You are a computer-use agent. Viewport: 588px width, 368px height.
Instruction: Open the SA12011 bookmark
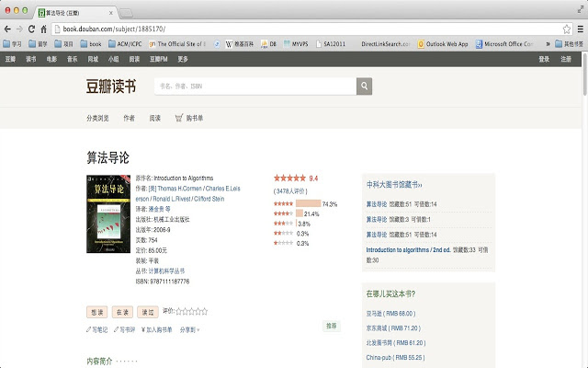pyautogui.click(x=331, y=44)
